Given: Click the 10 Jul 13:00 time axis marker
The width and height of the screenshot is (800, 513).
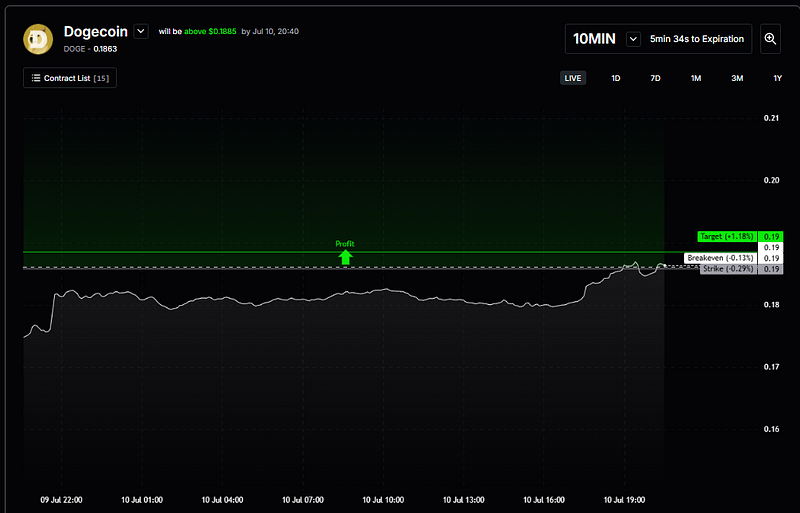Looking at the screenshot, I should (x=468, y=498).
